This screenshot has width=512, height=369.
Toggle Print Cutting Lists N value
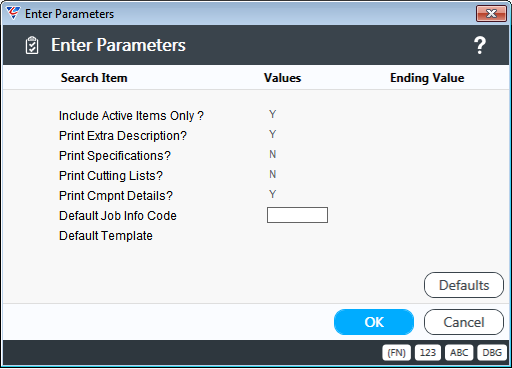(x=273, y=175)
